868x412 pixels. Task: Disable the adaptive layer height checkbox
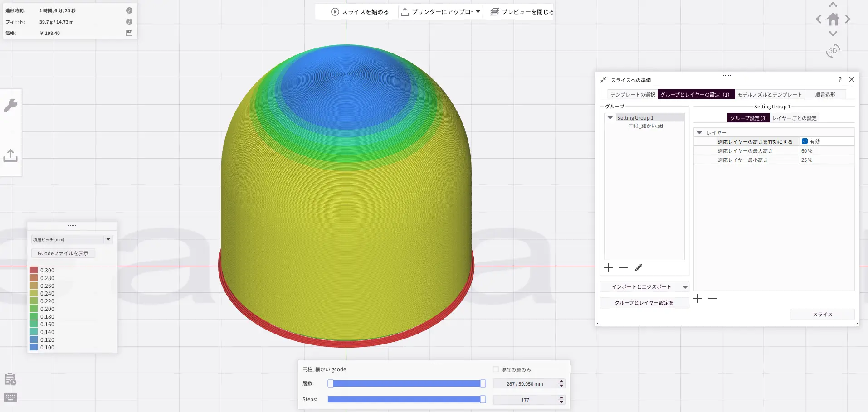pos(805,141)
